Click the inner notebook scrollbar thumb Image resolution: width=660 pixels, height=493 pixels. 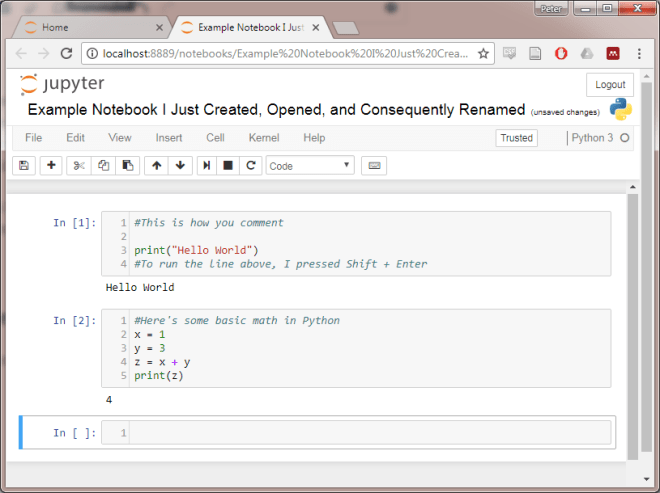(x=633, y=326)
